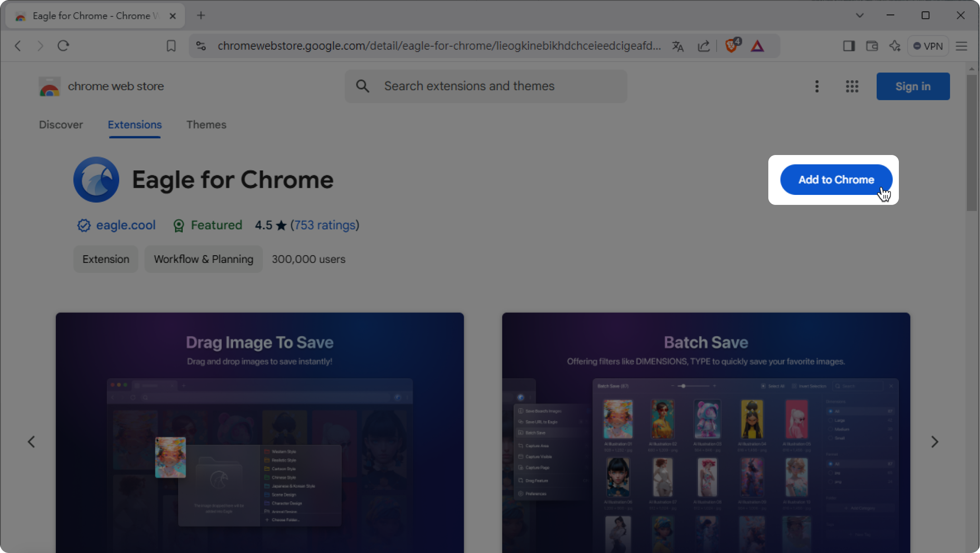Open Brave Wallet icon
The height and width of the screenshot is (553, 980).
[872, 46]
